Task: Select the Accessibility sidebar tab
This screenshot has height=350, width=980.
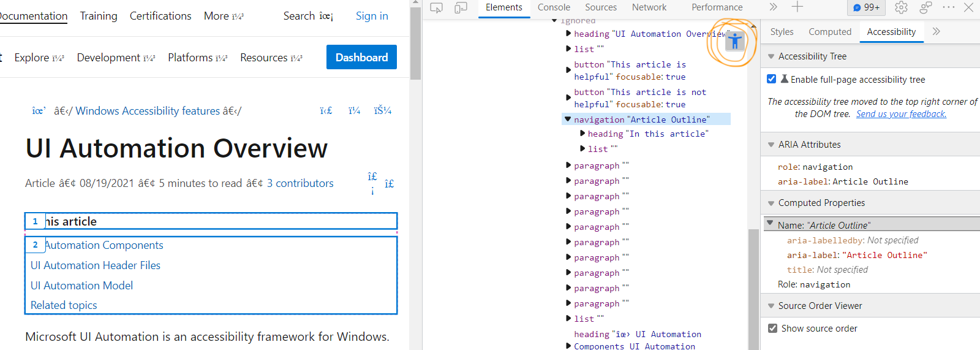Action: pyautogui.click(x=891, y=32)
